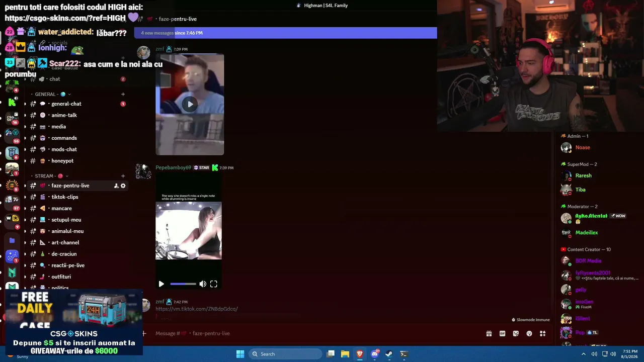Image resolution: width=644 pixels, height=362 pixels.
Task: Open Brave browser from the taskbar
Action: point(360,354)
